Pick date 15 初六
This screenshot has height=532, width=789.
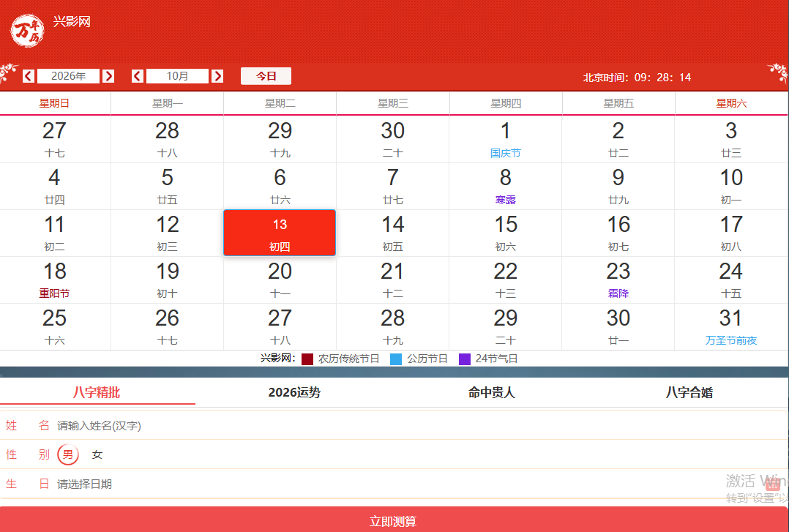click(506, 233)
